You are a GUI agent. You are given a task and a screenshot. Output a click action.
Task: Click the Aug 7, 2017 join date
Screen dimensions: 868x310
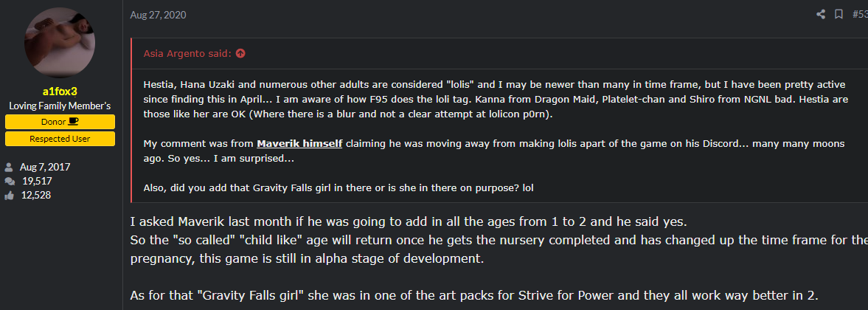[46, 167]
